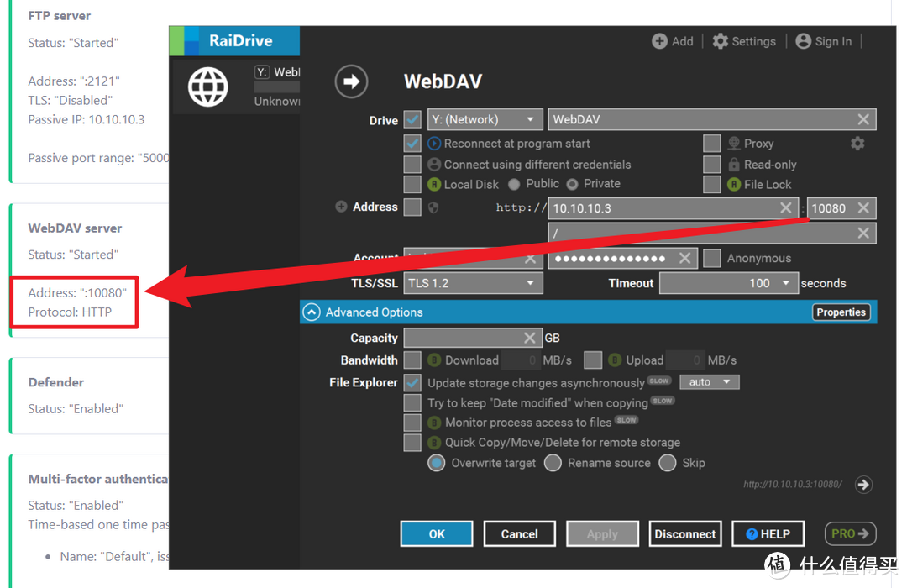The image size is (907, 588).
Task: Click the PRO upgrade button
Action: (x=850, y=533)
